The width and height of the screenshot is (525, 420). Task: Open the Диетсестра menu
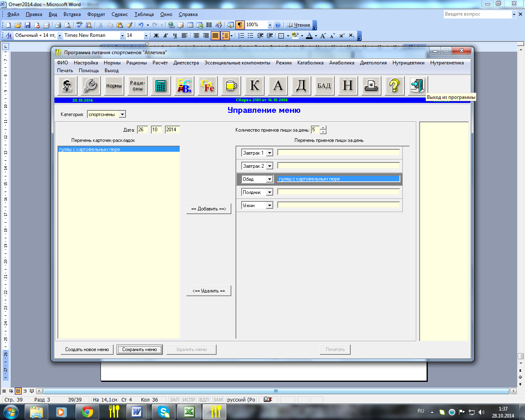[186, 63]
